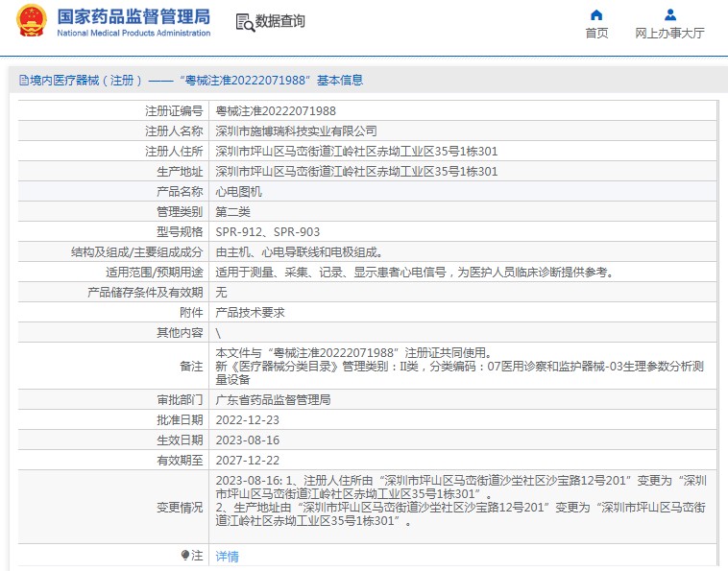Click the 管理类别 label
This screenshot has width=728, height=571.
point(180,212)
